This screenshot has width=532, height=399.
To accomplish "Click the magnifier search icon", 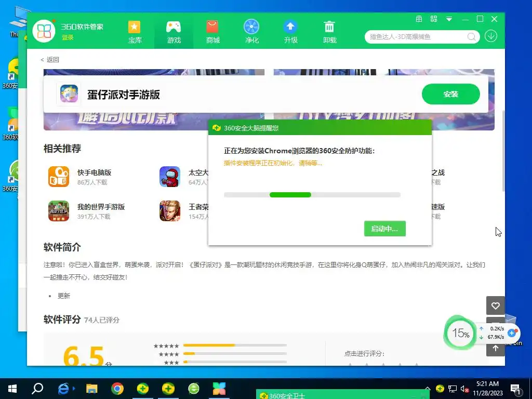I will point(472,37).
